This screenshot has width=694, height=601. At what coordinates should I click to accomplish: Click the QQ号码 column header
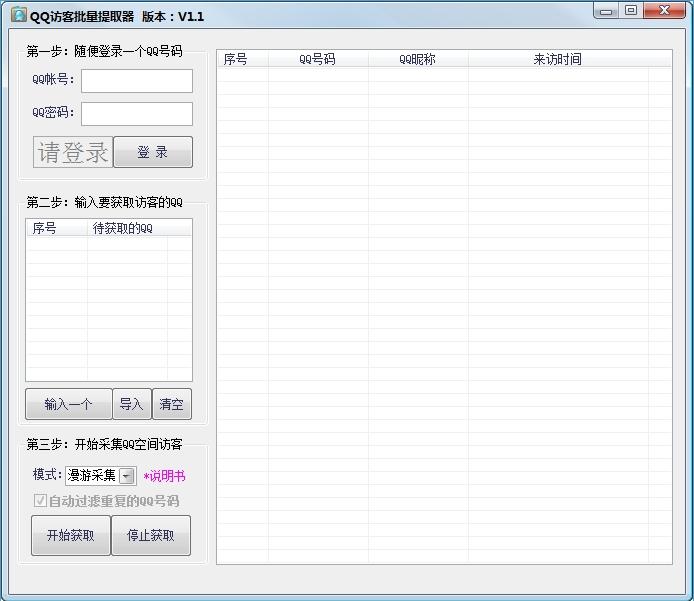click(318, 59)
